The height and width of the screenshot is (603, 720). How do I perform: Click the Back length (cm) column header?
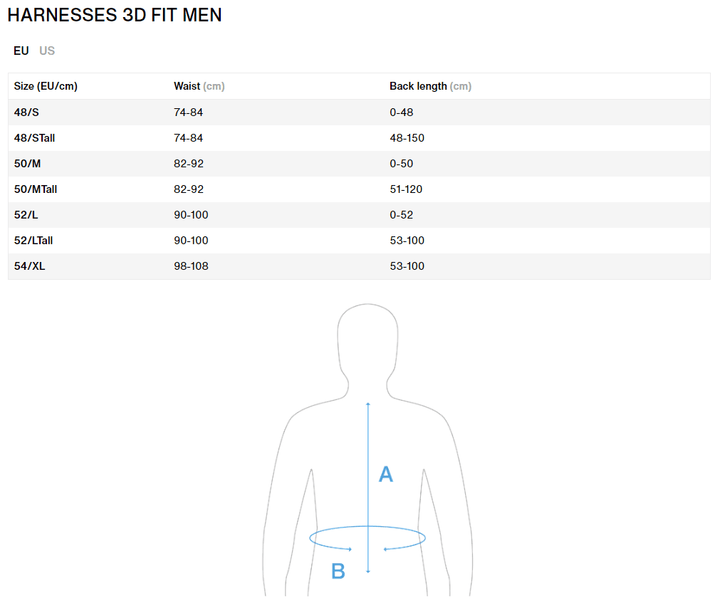pos(430,86)
